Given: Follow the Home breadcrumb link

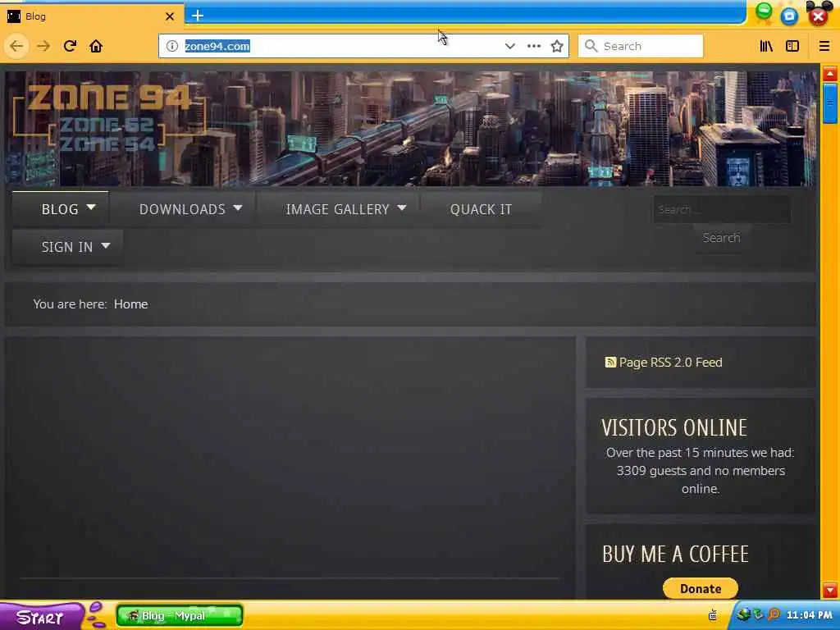Looking at the screenshot, I should [x=130, y=304].
